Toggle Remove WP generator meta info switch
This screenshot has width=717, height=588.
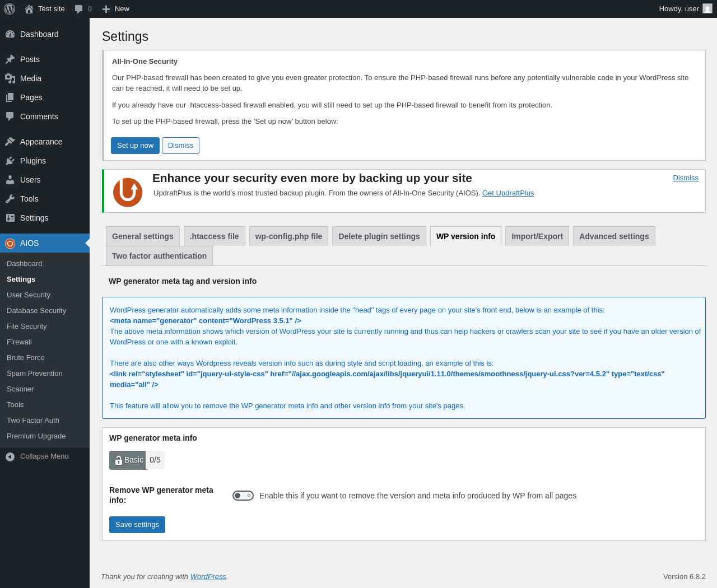click(243, 496)
